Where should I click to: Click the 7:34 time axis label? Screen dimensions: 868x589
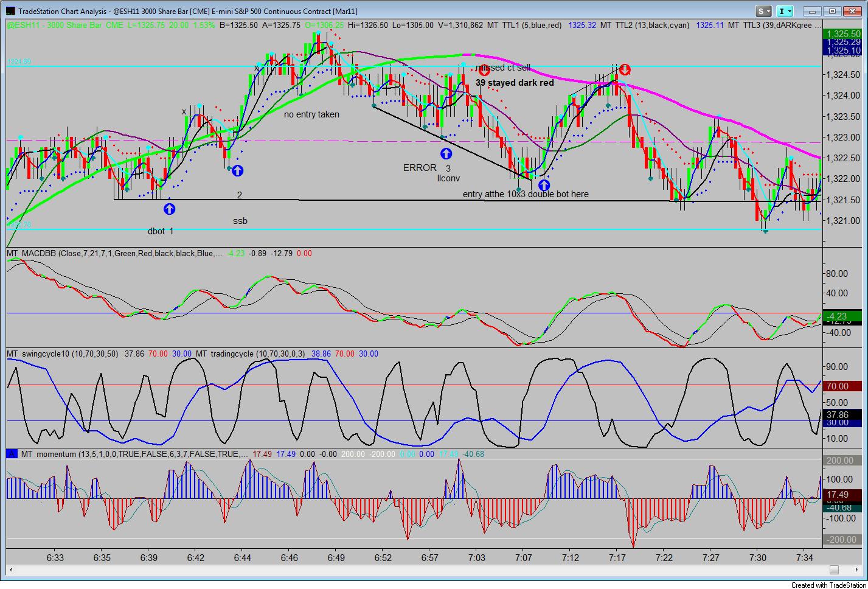pyautogui.click(x=804, y=558)
